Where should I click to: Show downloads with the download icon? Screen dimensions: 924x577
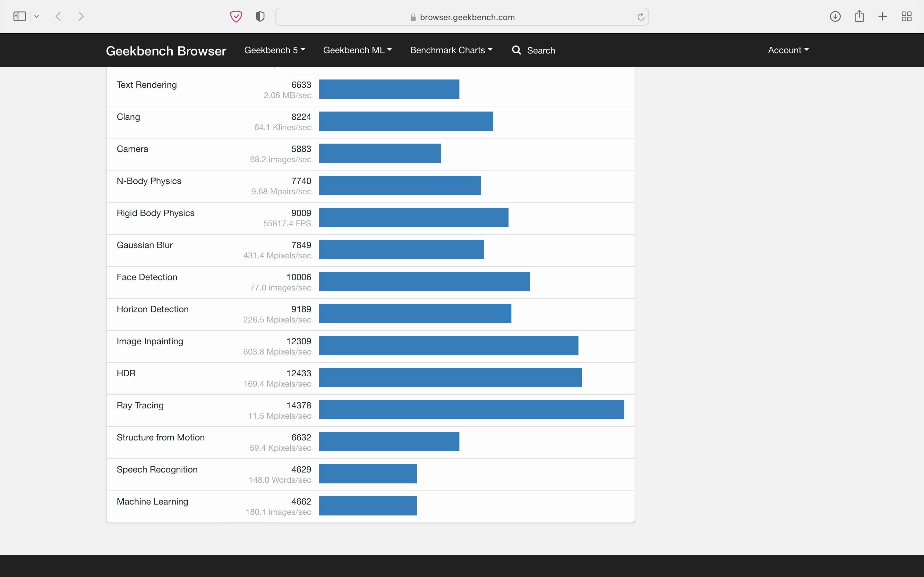point(835,16)
